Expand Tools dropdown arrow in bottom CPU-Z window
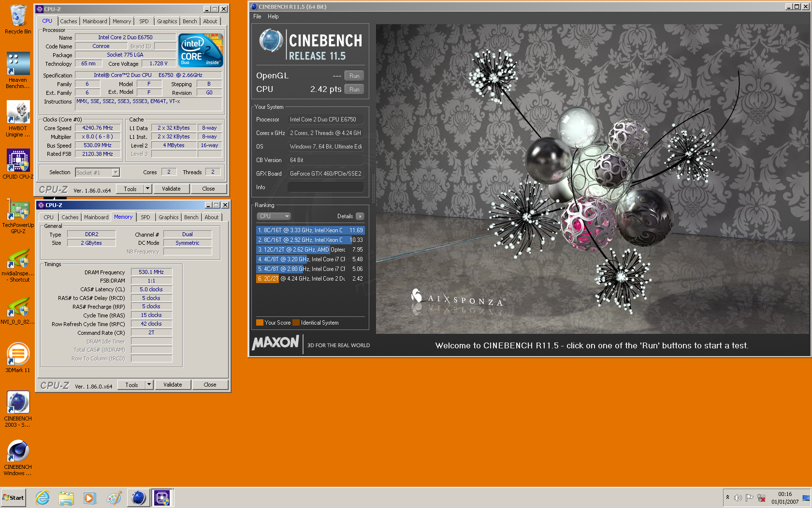The image size is (812, 508). point(149,385)
